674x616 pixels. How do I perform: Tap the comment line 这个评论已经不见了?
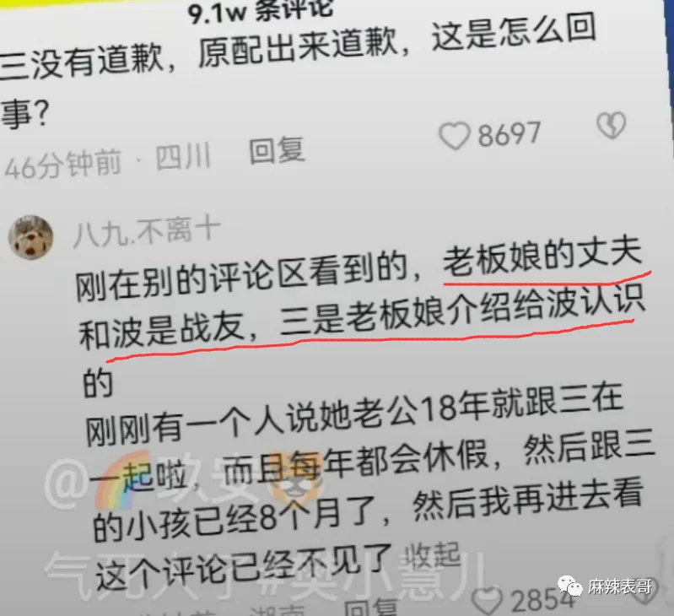click(x=243, y=568)
